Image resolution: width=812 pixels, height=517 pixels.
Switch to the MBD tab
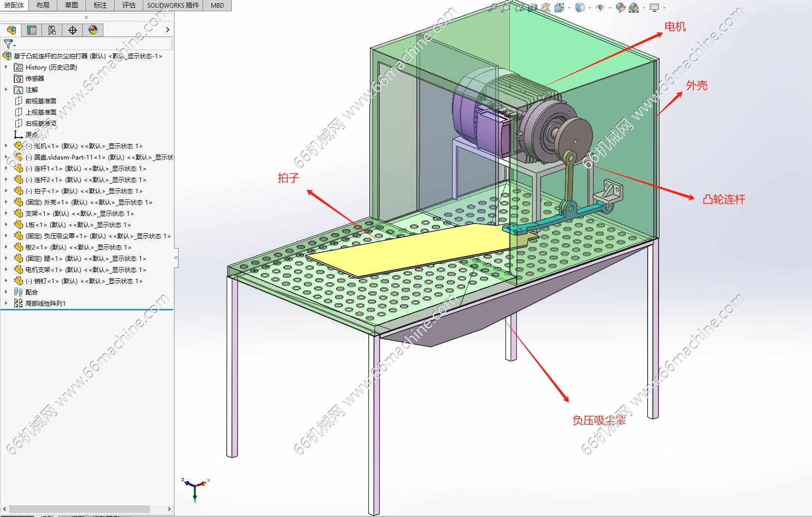(217, 5)
